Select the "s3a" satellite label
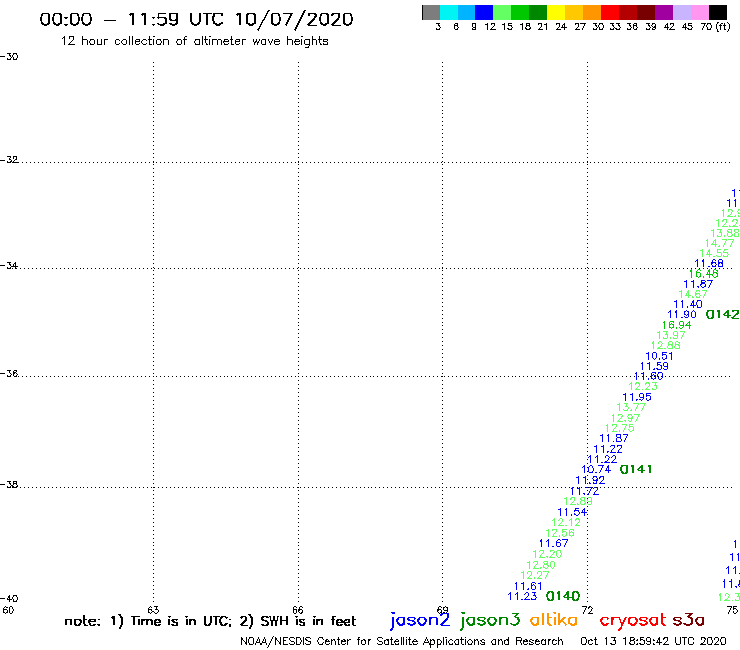The image size is (740, 650). click(688, 620)
